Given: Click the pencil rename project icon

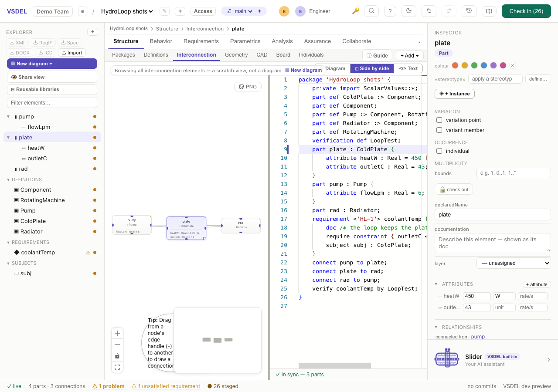Looking at the screenshot, I should (164, 11).
